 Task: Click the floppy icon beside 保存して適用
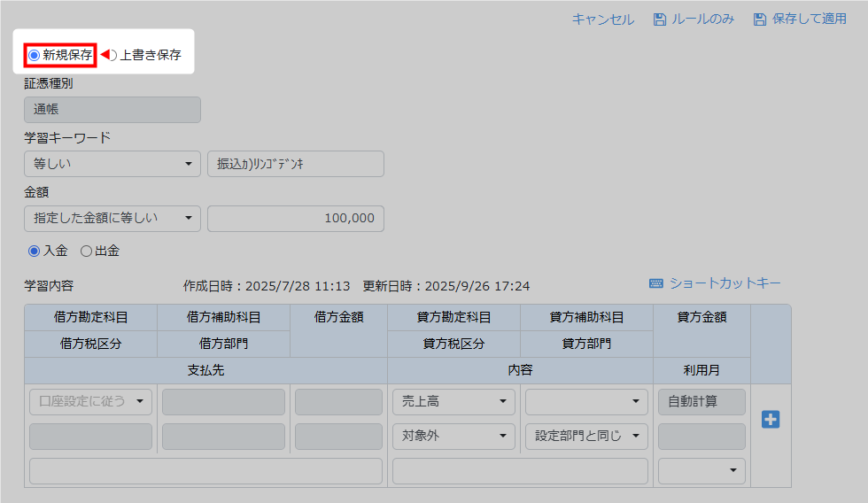[x=759, y=19]
